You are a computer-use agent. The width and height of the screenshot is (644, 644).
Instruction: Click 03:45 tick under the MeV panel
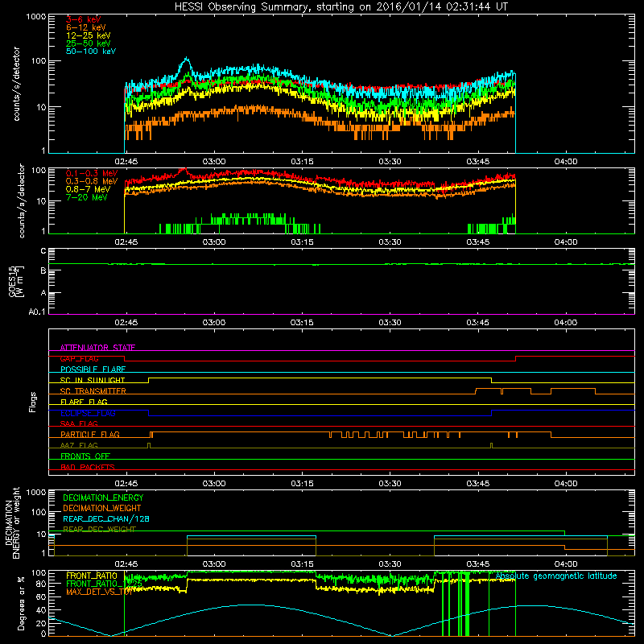click(x=477, y=242)
